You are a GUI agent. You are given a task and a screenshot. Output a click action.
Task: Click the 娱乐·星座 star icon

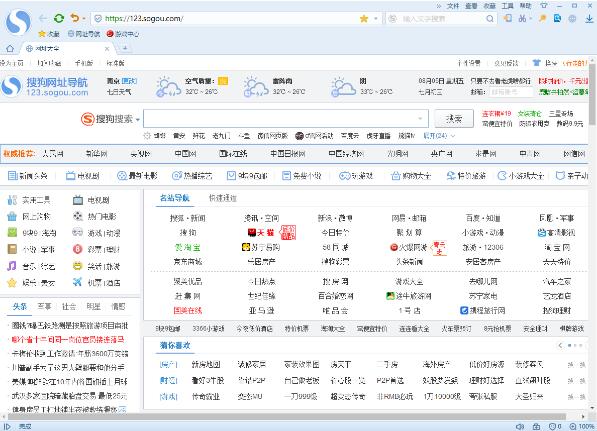(x=12, y=282)
